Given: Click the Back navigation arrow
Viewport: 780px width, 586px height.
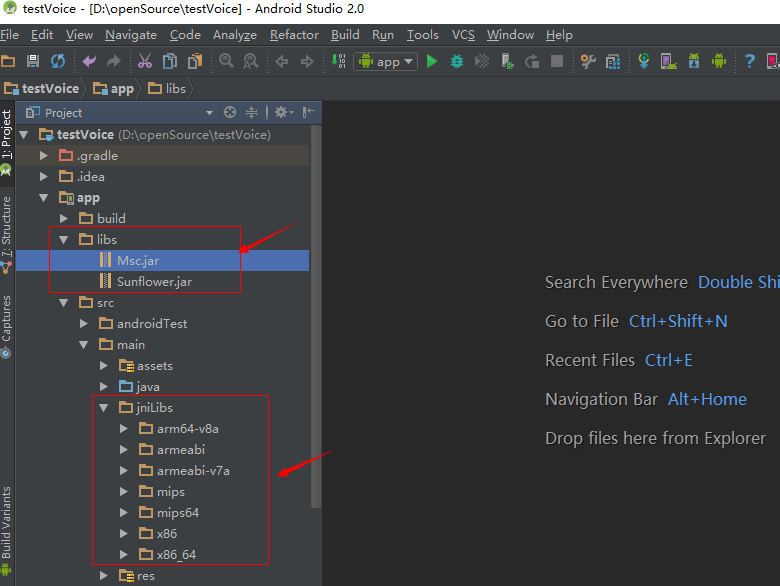Looking at the screenshot, I should click(282, 62).
